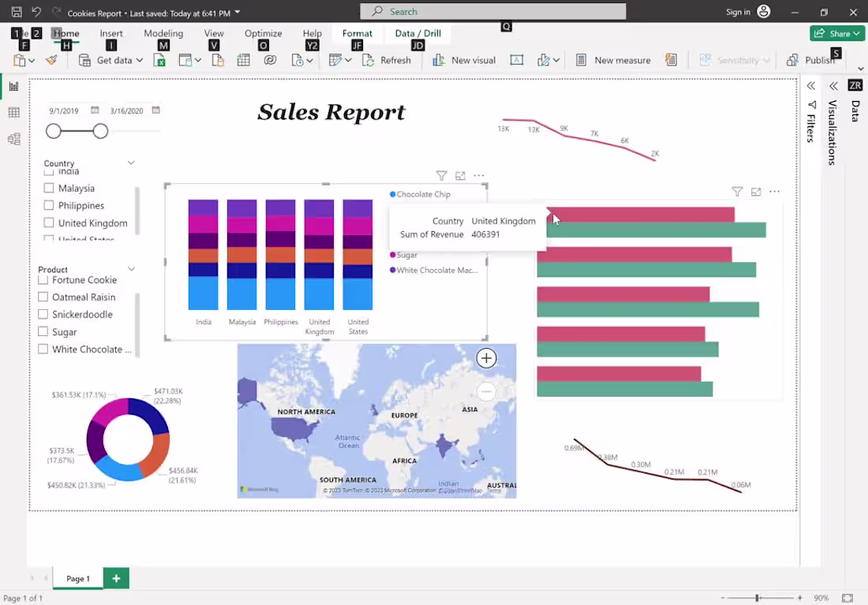Add a new page with plus button

click(x=116, y=578)
